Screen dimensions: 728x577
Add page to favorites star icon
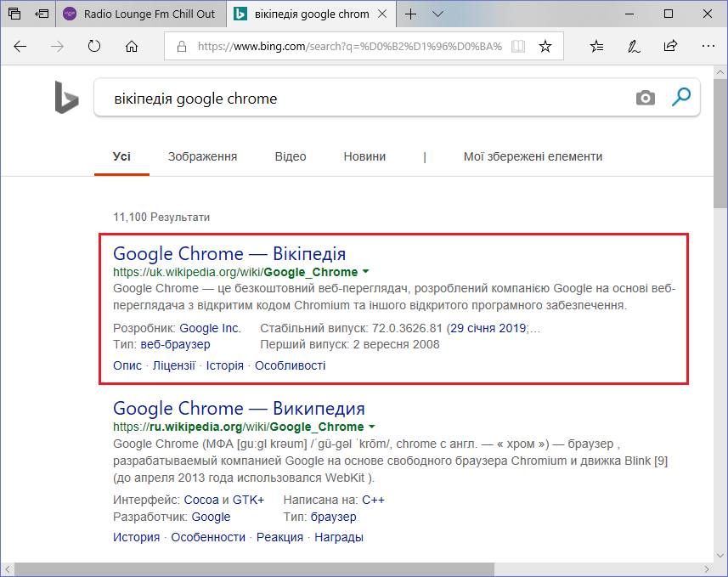click(545, 46)
